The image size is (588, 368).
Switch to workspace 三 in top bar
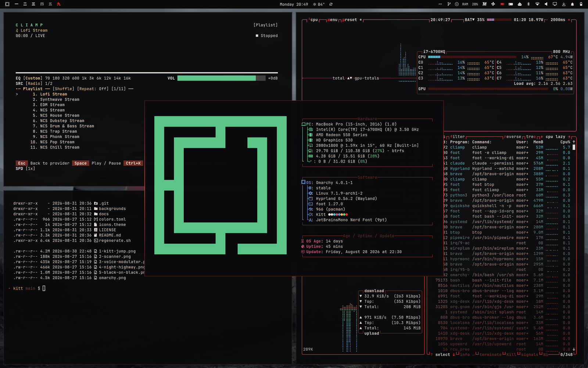[33, 4]
